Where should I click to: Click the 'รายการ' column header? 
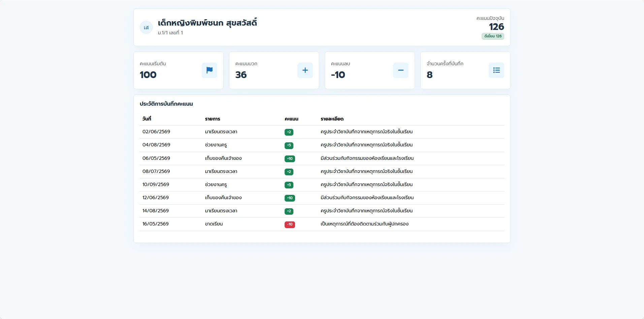213,119
